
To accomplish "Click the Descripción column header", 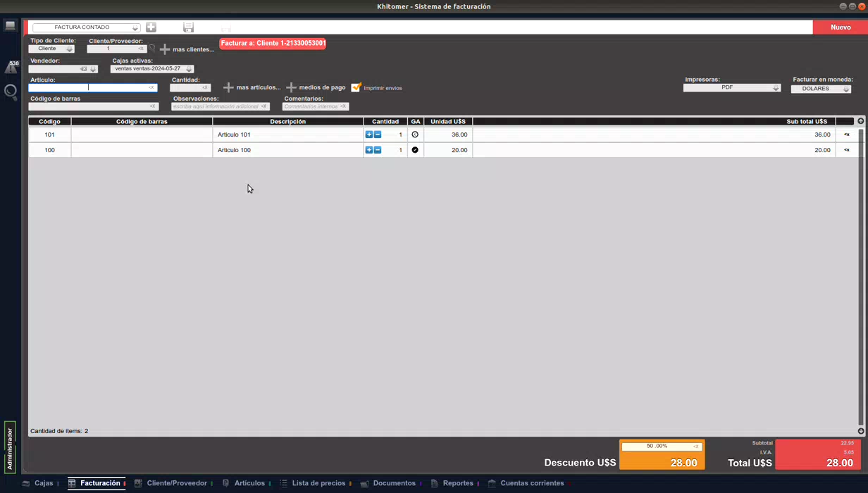I will pos(288,121).
